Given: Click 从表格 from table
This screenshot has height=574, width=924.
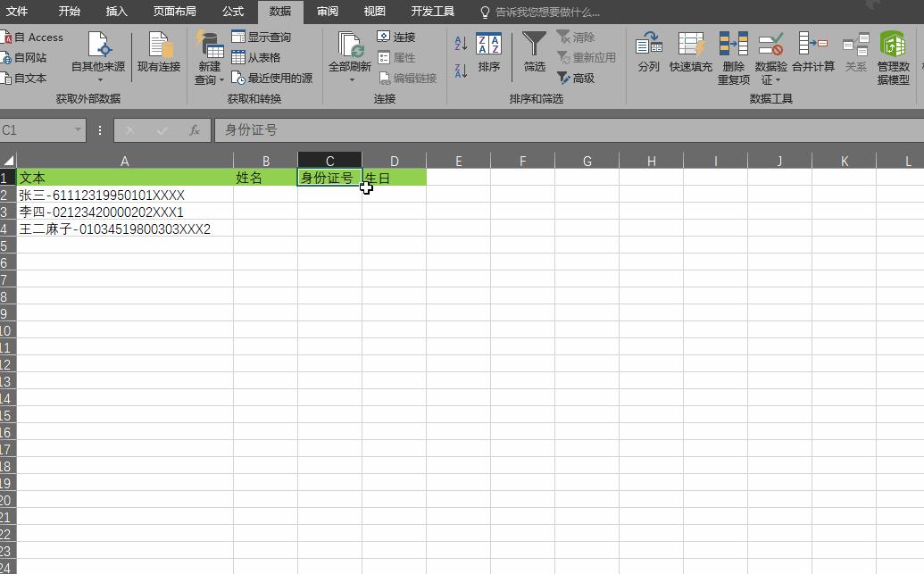Looking at the screenshot, I should pos(256,58).
